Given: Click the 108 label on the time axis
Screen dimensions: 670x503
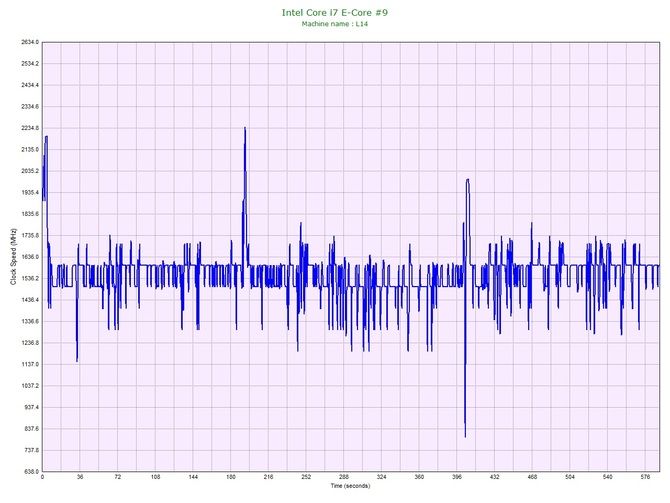Looking at the screenshot, I should (156, 477).
